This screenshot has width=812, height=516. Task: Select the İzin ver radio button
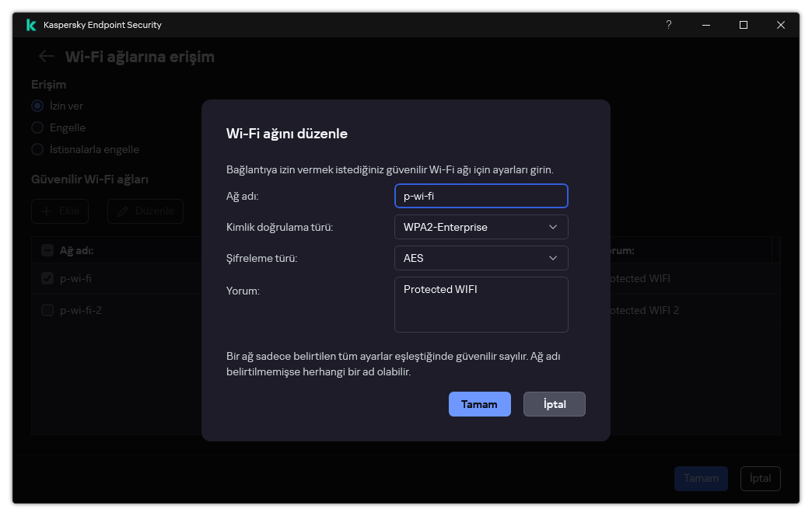[37, 106]
